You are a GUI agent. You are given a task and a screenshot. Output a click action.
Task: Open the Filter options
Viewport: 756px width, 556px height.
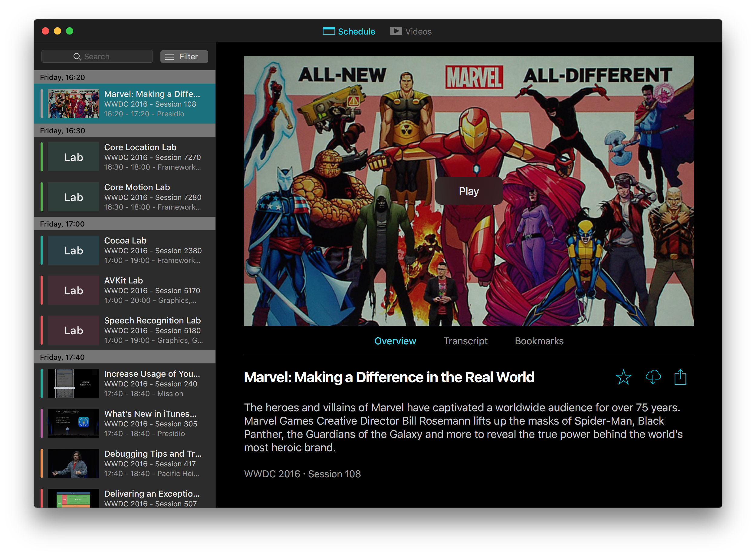[x=184, y=57]
